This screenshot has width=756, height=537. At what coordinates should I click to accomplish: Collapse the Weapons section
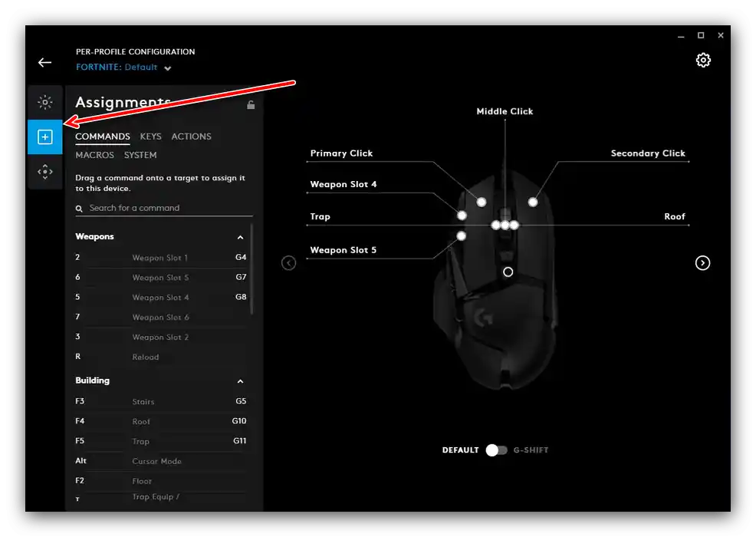(x=240, y=237)
